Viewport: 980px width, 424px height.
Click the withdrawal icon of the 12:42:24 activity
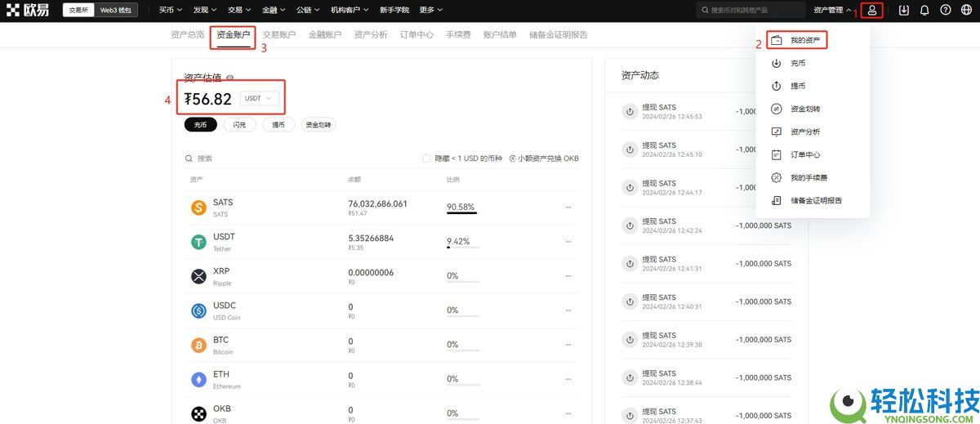(630, 225)
